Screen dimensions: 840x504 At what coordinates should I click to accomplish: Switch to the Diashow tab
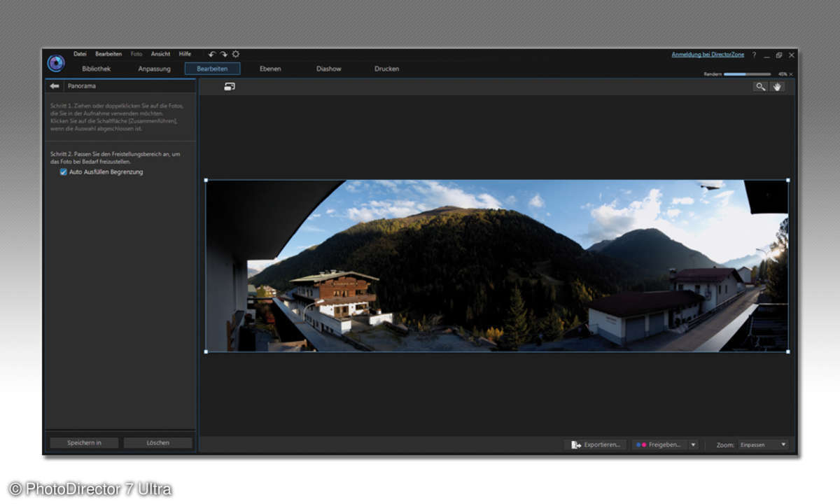pyautogui.click(x=329, y=69)
